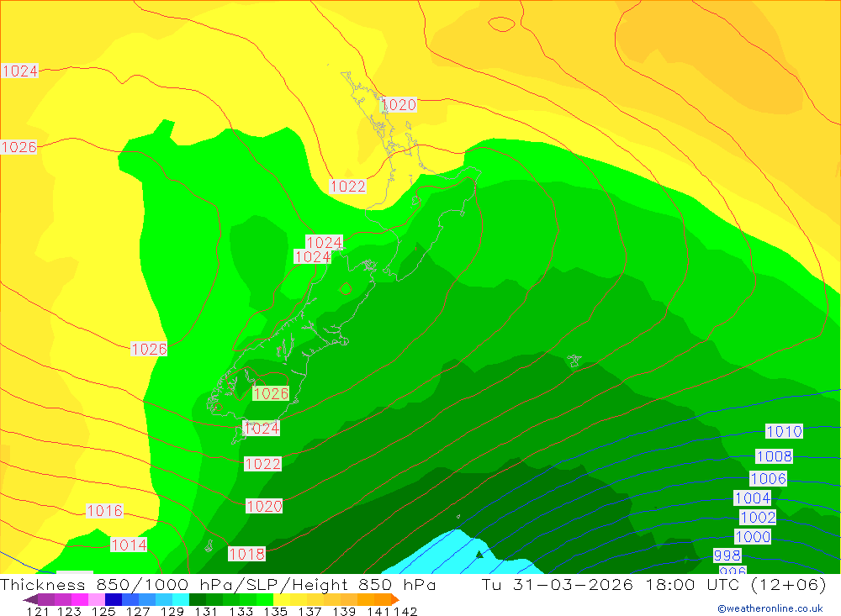Click the dark green triangle marker in the cyan area
This screenshot has width=841, height=616.
[479, 555]
